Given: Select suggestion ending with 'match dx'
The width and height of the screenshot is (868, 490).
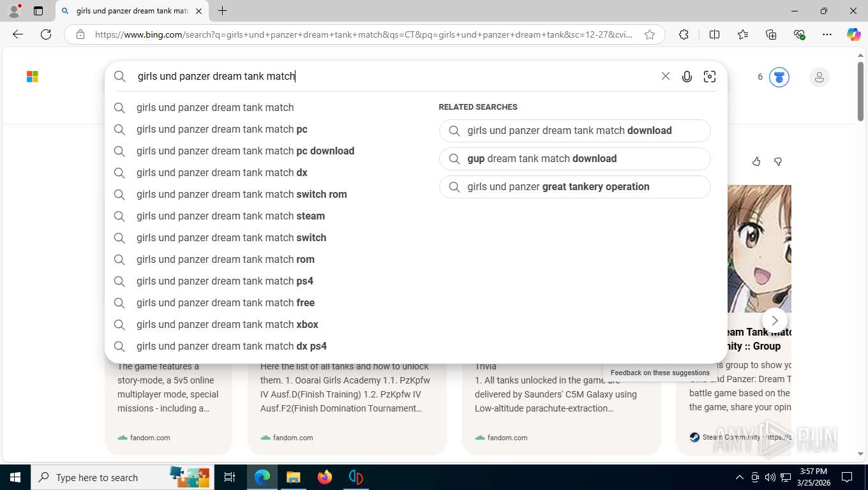Looking at the screenshot, I should click(222, 172).
